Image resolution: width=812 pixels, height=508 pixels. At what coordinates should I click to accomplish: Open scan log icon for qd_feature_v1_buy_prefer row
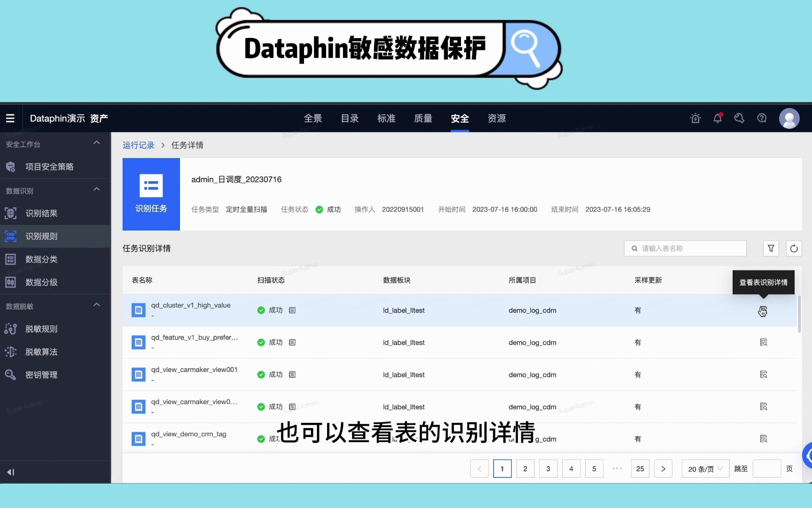[292, 342]
